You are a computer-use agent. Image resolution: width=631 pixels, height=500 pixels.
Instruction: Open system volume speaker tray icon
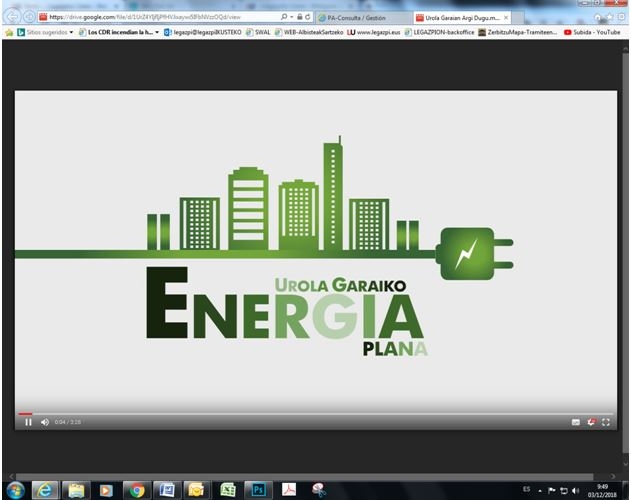coord(576,490)
